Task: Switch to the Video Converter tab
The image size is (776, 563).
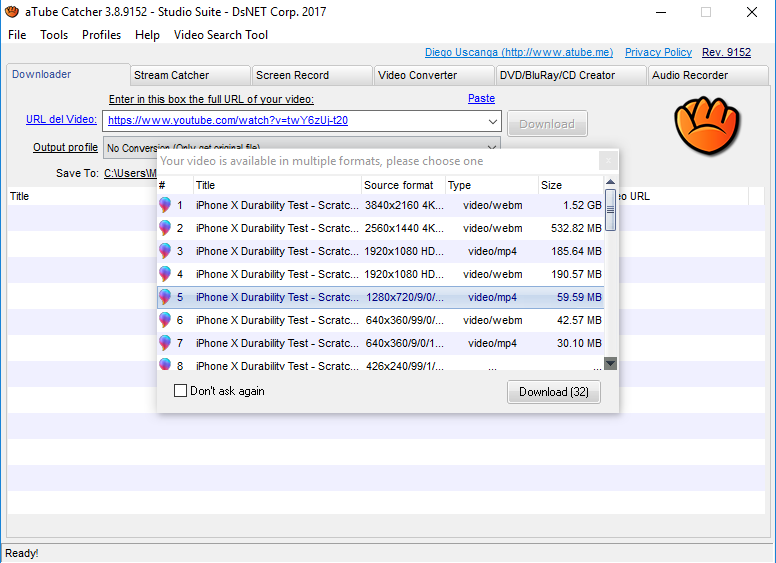Action: (x=435, y=75)
